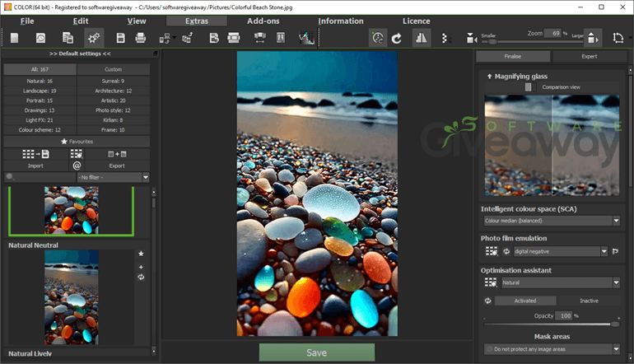Click the Import presets button
This screenshot has width=634, height=364.
coord(35,159)
